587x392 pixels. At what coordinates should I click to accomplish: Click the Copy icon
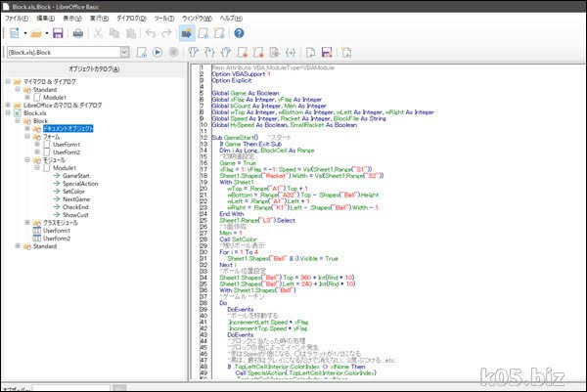point(114,33)
